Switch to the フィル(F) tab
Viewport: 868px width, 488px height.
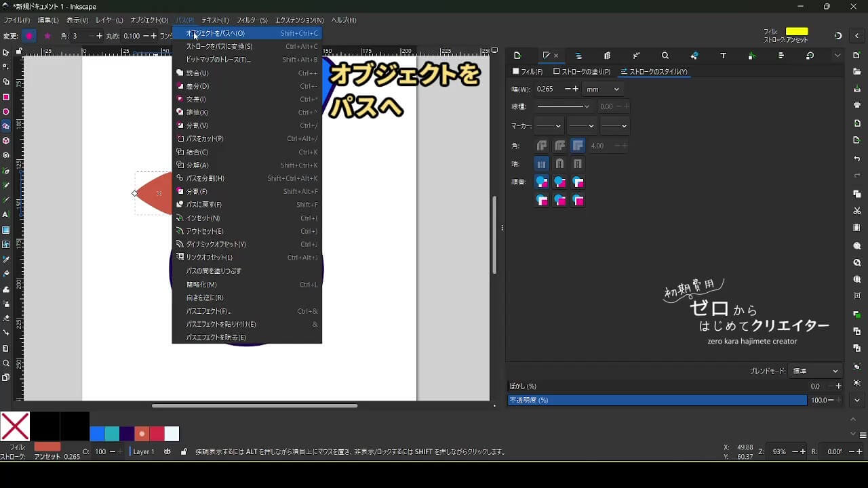(x=528, y=71)
